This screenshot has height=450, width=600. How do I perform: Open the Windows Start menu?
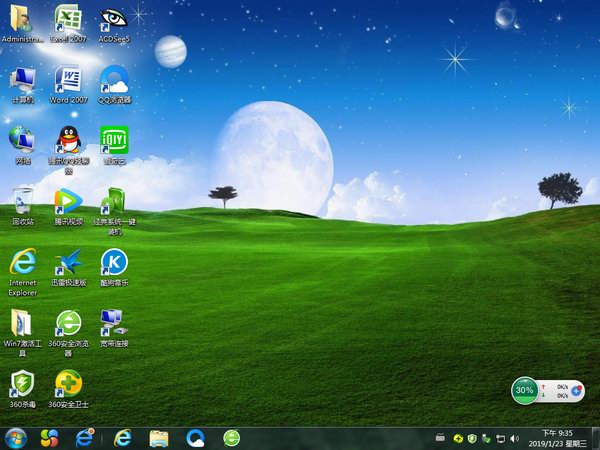point(16,438)
